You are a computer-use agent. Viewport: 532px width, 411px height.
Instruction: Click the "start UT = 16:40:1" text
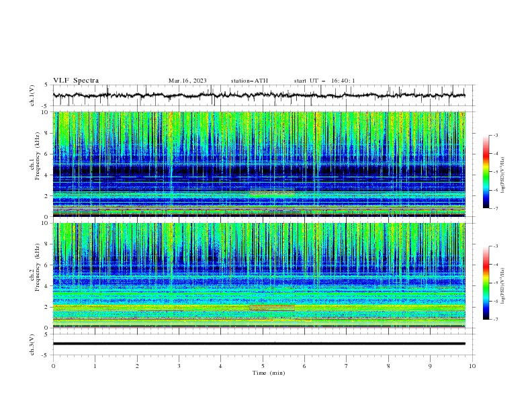click(x=324, y=81)
